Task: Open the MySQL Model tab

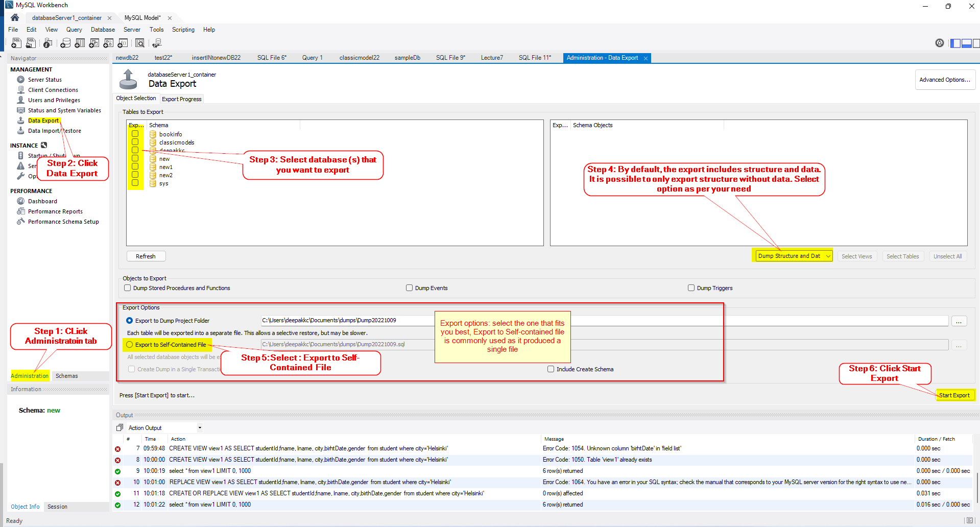Action: click(142, 18)
